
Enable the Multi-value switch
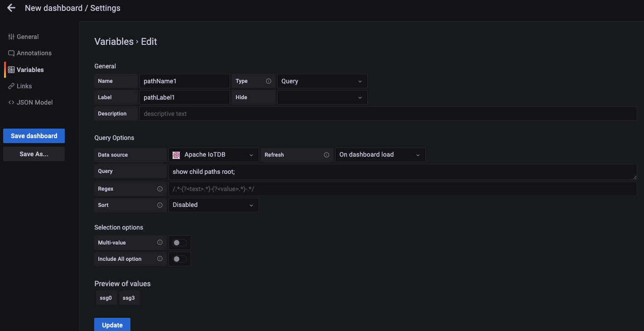180,243
